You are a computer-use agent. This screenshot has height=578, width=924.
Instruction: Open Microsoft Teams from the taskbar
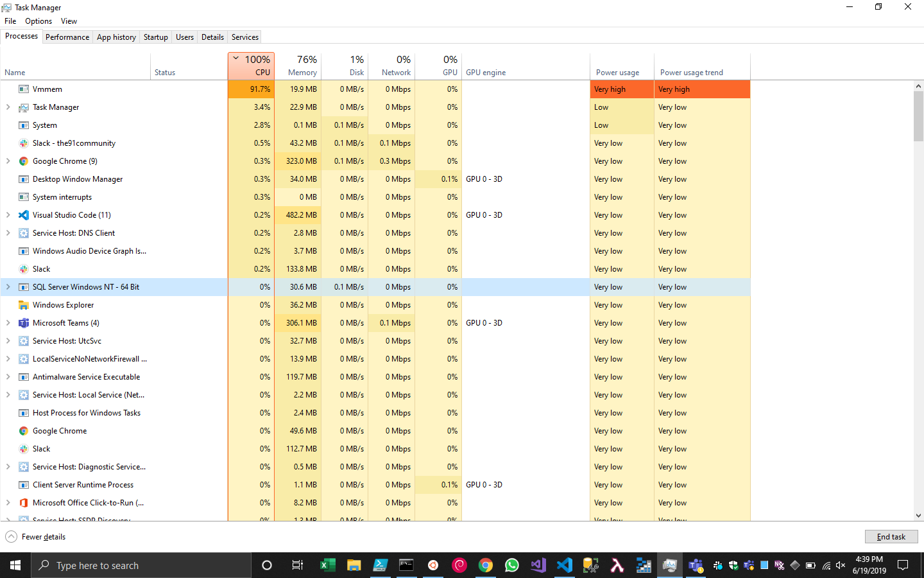[696, 565]
